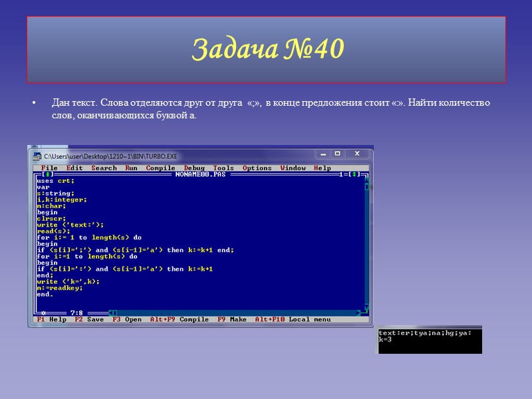532x399 pixels.
Task: Click the final 'end.' line
Action: (45, 295)
